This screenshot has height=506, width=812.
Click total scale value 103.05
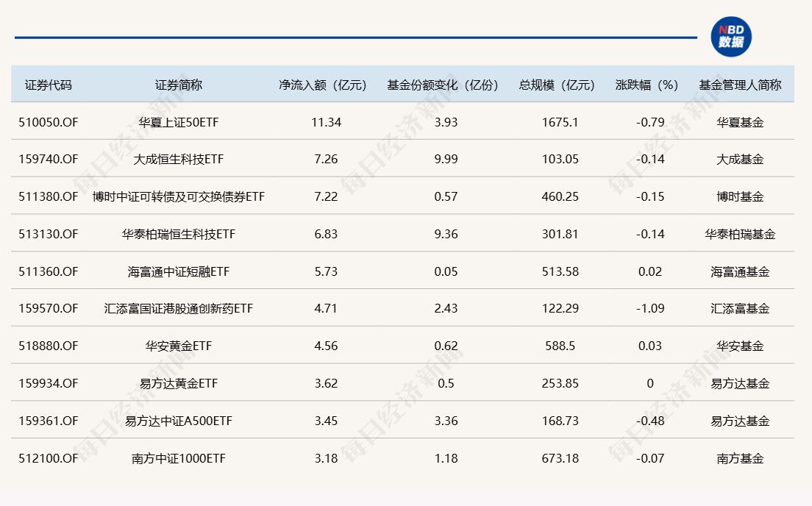click(560, 159)
